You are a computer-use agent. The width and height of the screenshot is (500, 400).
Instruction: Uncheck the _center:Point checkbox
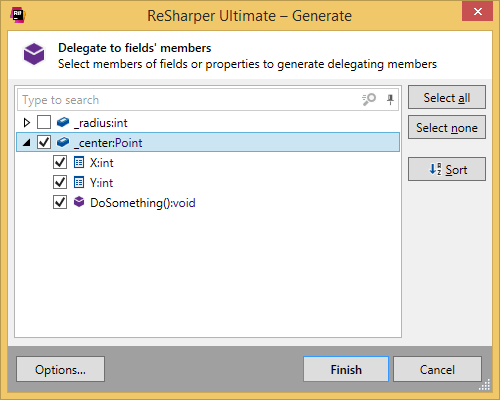(x=44, y=142)
